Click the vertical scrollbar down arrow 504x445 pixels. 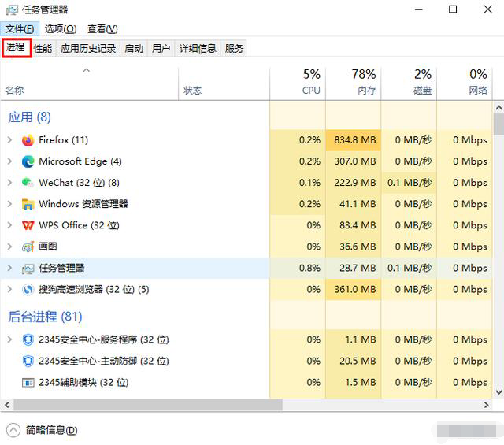(x=498, y=391)
